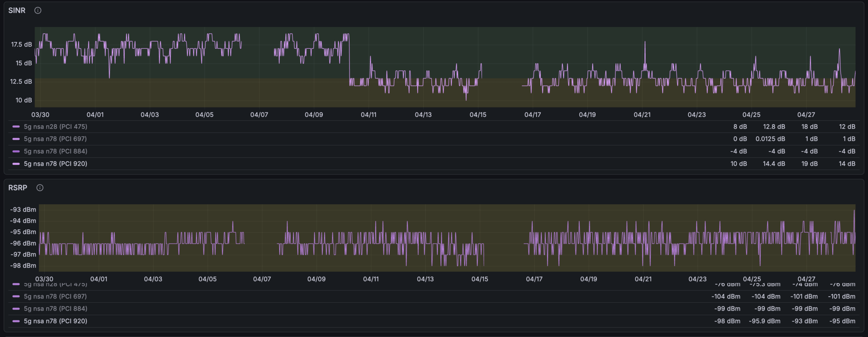This screenshot has width=868, height=337.
Task: Click the info icon beside the SINR title
Action: 38,10
